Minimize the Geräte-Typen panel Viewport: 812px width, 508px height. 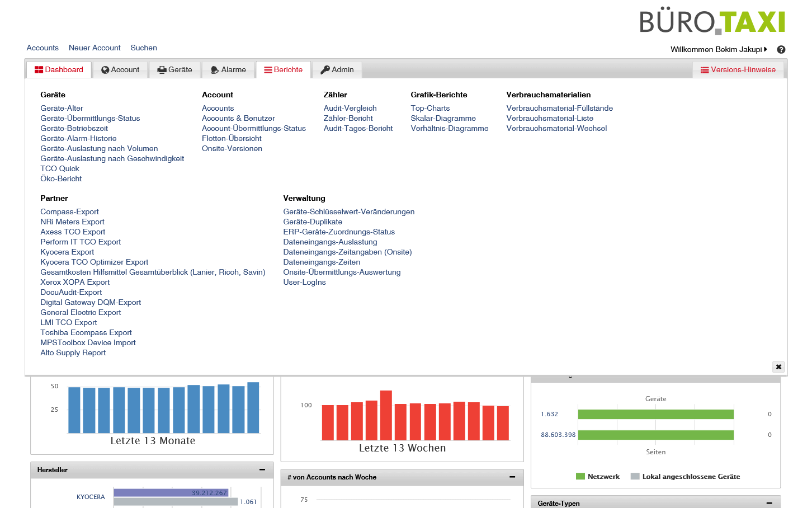pos(769,504)
